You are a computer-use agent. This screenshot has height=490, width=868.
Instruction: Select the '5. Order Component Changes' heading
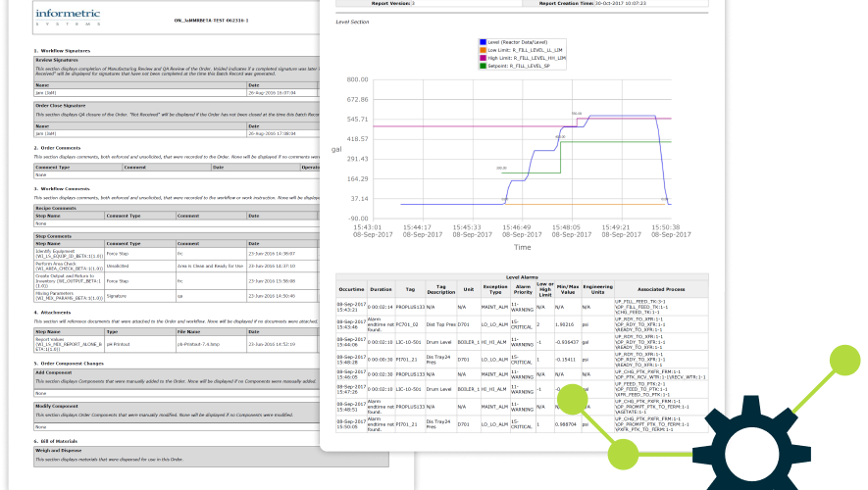(69, 364)
